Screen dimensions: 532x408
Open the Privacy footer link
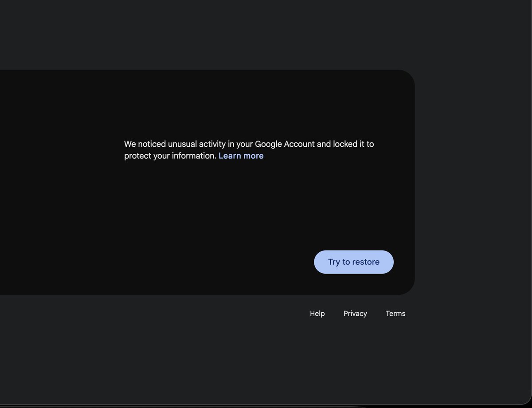(355, 314)
